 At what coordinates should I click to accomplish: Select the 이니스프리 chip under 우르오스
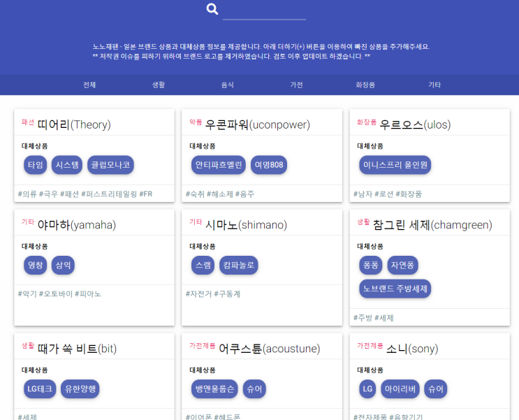(395, 165)
